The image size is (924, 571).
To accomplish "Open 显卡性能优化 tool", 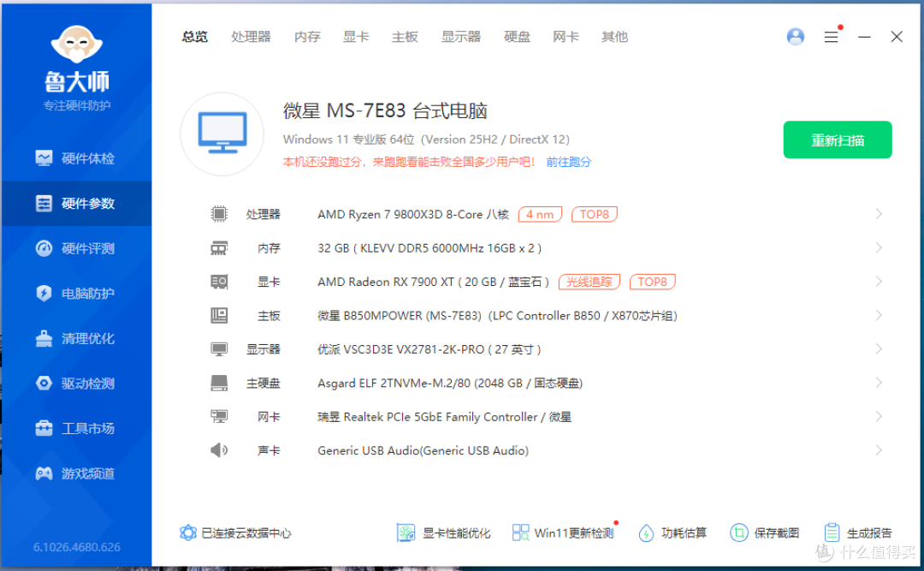I will coord(443,532).
